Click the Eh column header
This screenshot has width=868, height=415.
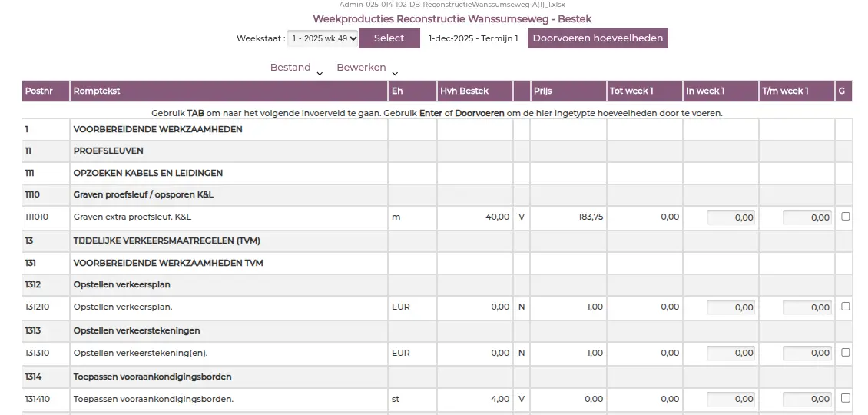412,91
